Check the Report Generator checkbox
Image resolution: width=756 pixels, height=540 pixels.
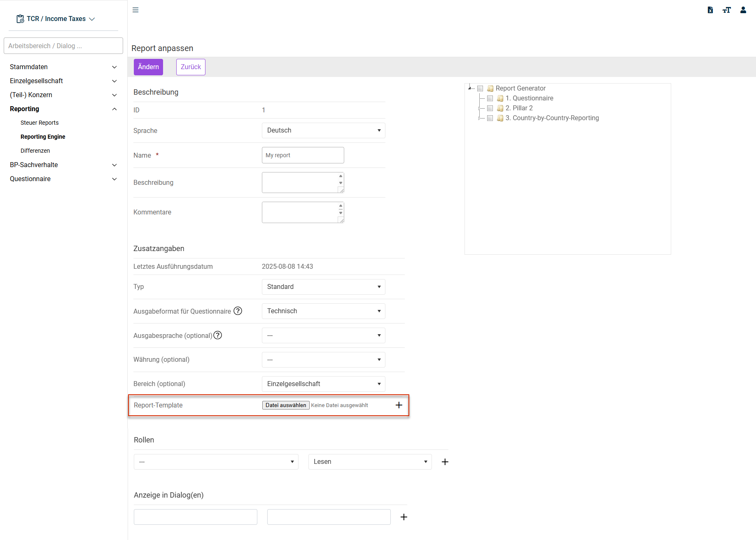point(480,88)
